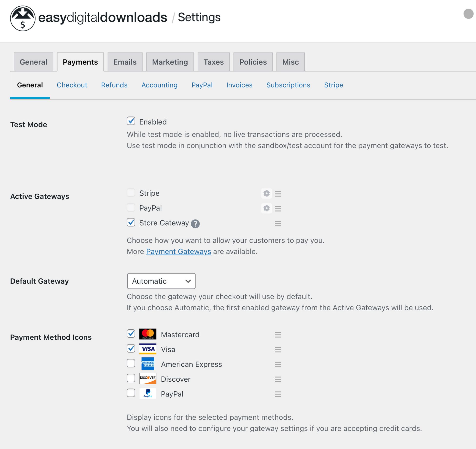Open the Emails settings tab
This screenshot has height=449, width=476.
125,62
